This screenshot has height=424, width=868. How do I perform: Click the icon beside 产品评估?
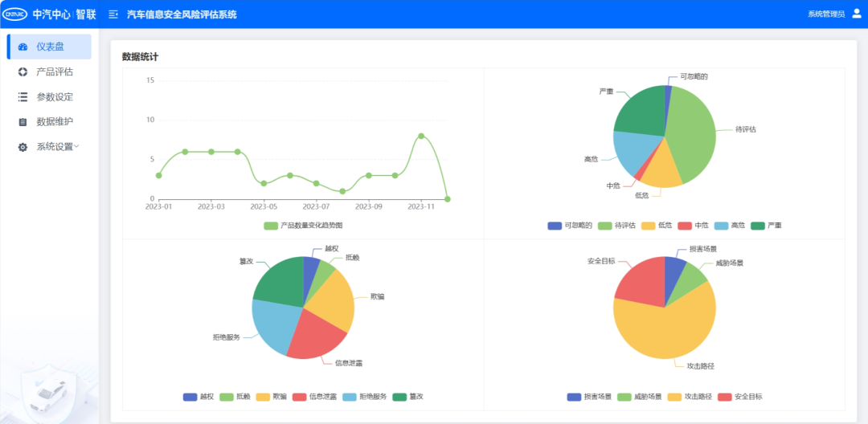tap(23, 71)
